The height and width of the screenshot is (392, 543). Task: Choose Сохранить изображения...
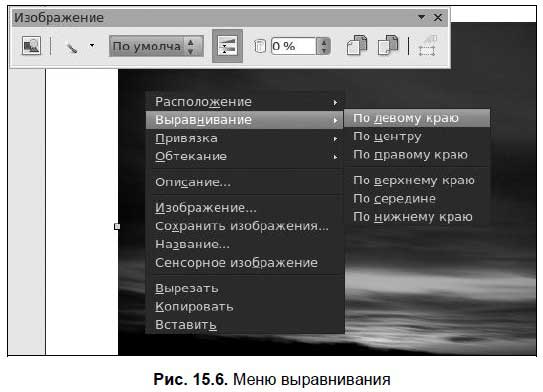click(x=244, y=226)
